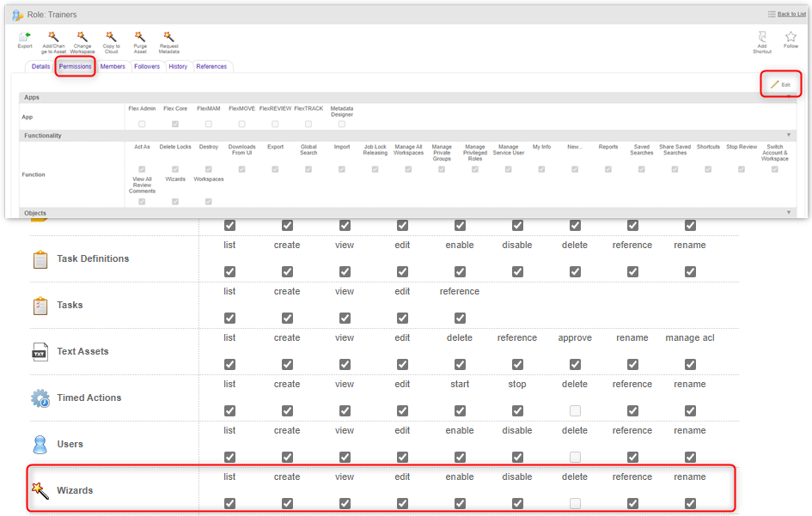Uncheck the Wizards rename permission
Screen dimensions: 812x516
pyautogui.click(x=690, y=504)
